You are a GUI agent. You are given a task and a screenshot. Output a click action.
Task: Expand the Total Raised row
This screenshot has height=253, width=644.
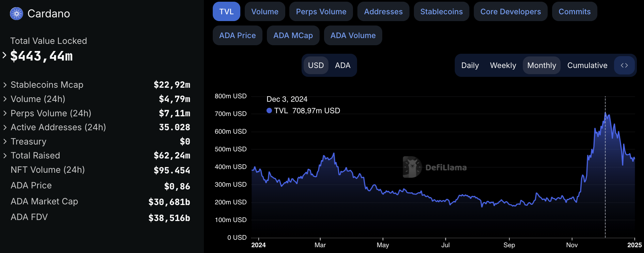click(5, 155)
